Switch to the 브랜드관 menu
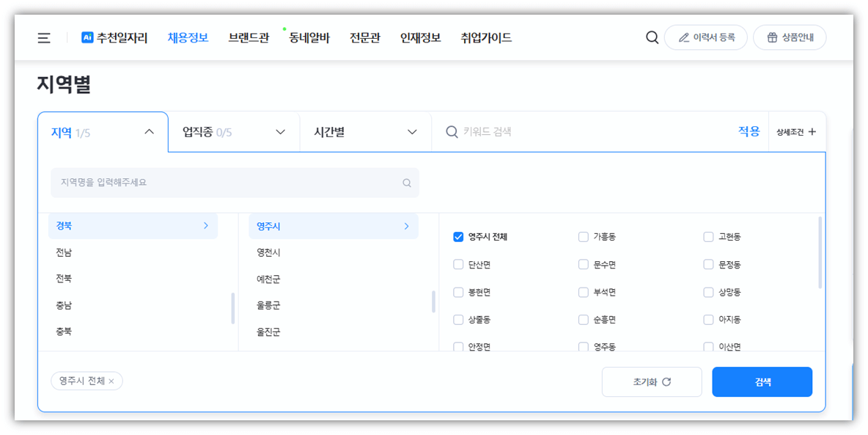Image resolution: width=868 pixels, height=435 pixels. coord(249,38)
